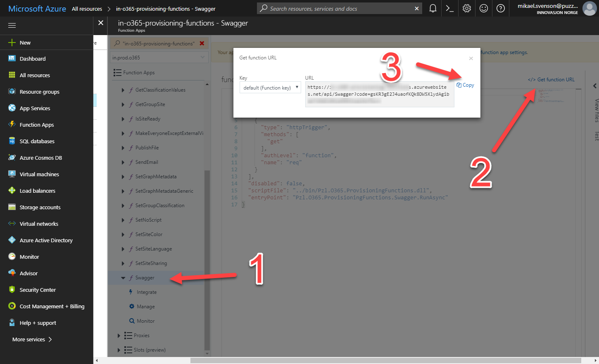Click the function filter search box
599x364 pixels.
[x=159, y=43]
